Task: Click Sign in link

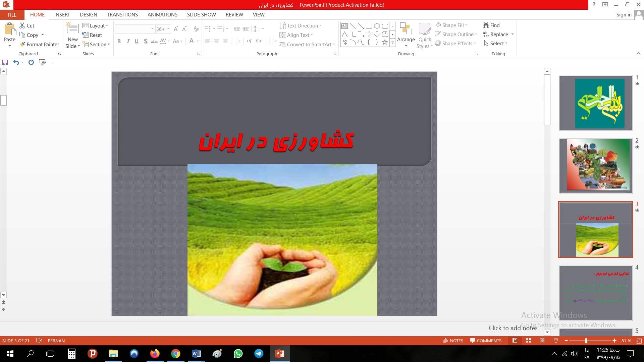Action: pyautogui.click(x=624, y=15)
